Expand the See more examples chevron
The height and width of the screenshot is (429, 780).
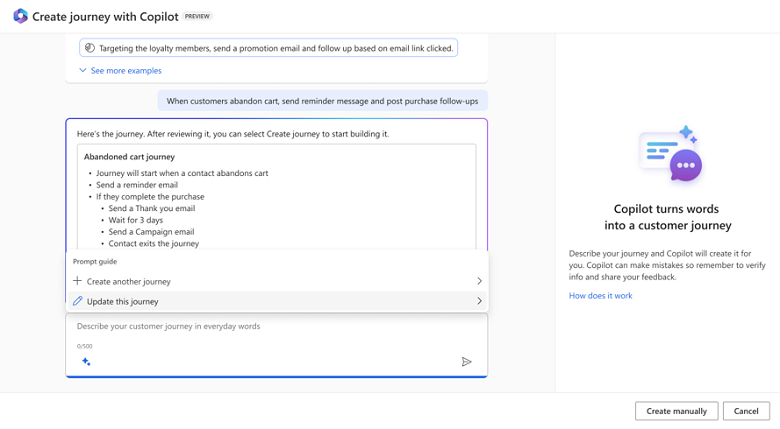[x=83, y=71]
